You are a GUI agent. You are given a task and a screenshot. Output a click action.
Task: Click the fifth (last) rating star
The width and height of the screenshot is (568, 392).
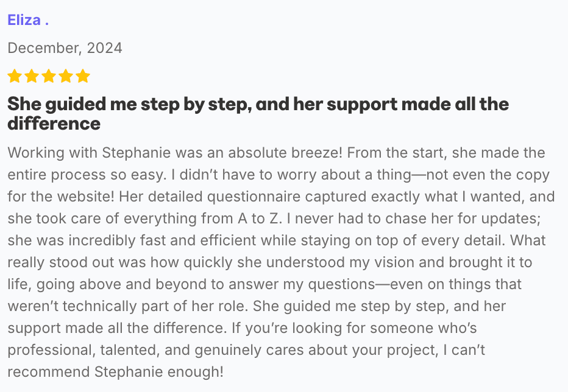tap(82, 76)
